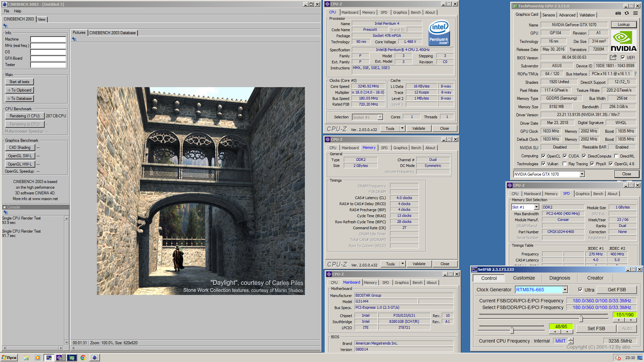
Task: Toggle the Ray Tracing checkbox
Action: click(x=565, y=164)
